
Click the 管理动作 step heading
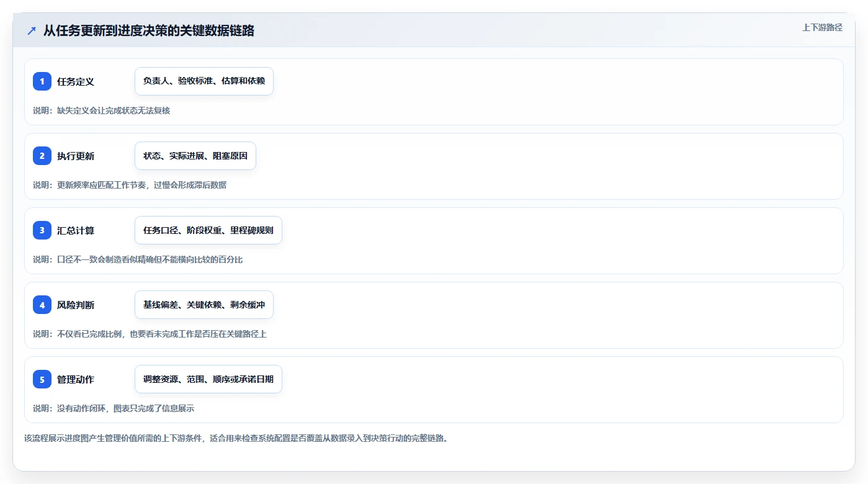76,379
